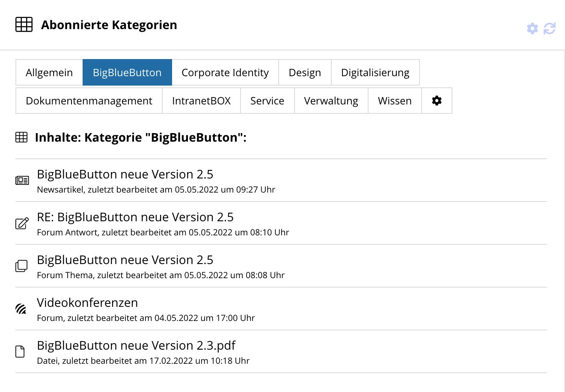Open BigBlueButton neue Version 2.3.pdf
The width and height of the screenshot is (565, 392).
(136, 345)
